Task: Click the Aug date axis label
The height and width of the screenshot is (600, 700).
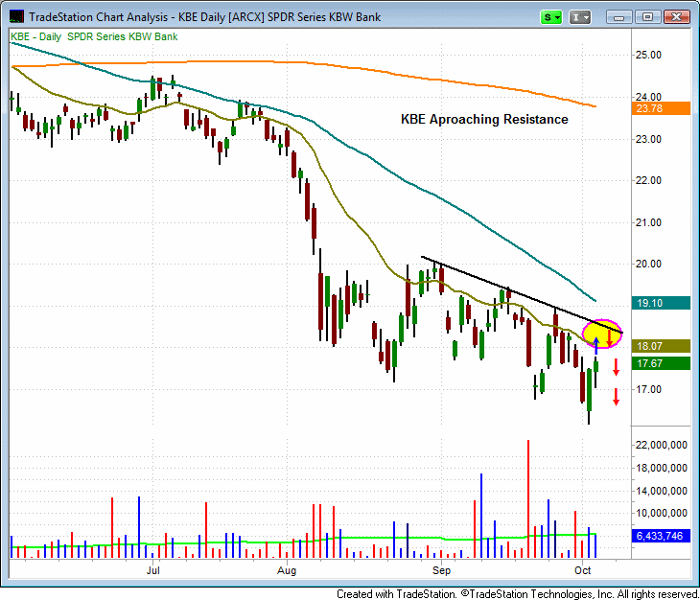Action: [287, 570]
